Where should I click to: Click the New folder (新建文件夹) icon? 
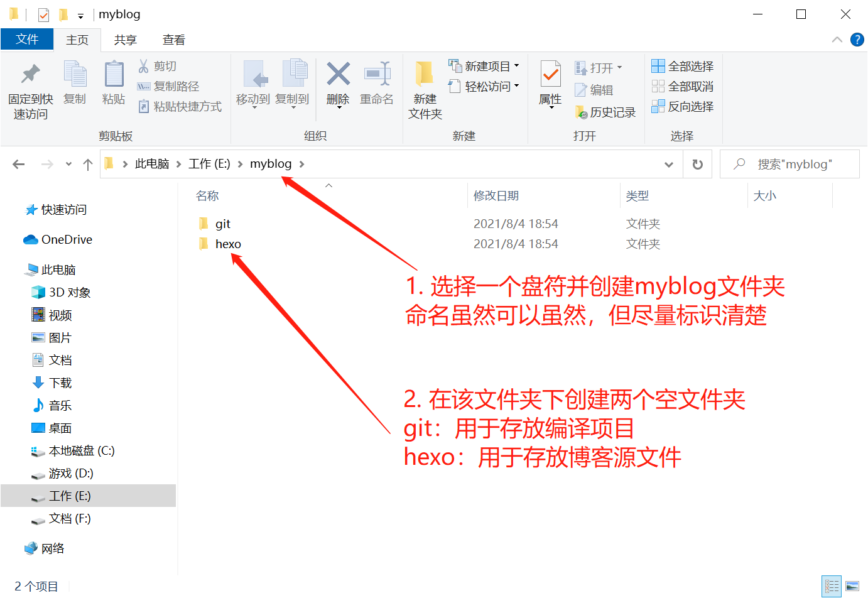[425, 74]
